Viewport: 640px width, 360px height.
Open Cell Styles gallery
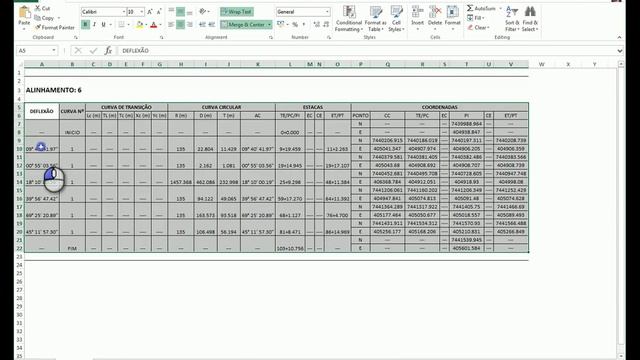pyautogui.click(x=396, y=19)
